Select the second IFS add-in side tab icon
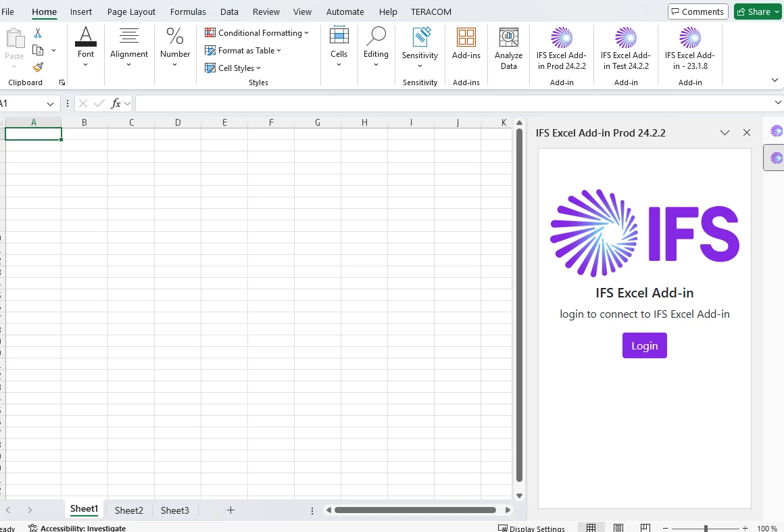784x532 pixels. pyautogui.click(x=776, y=158)
